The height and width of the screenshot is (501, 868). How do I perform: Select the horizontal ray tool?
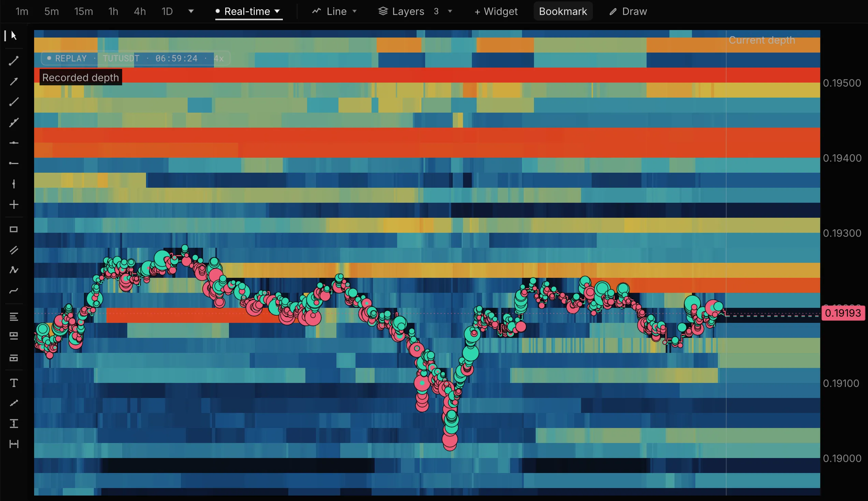[14, 163]
